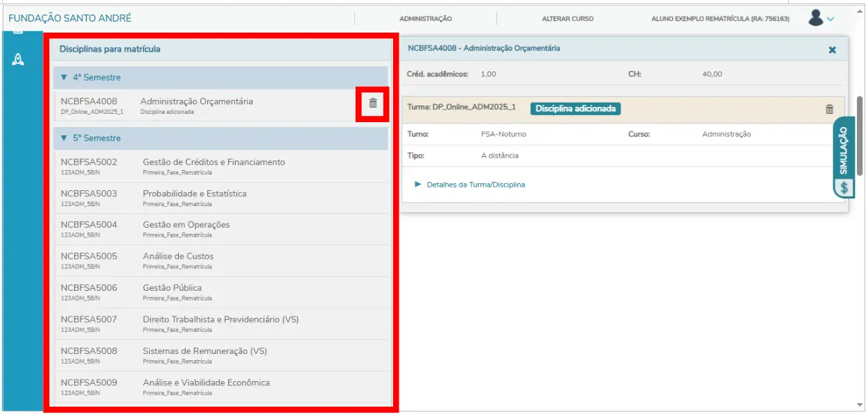868x415 pixels.
Task: Remove turma DP_Online_ADM2025_1 with trash icon
Action: tap(829, 109)
